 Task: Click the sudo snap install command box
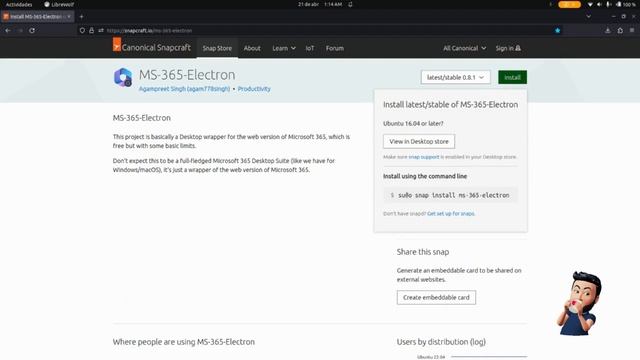click(451, 195)
